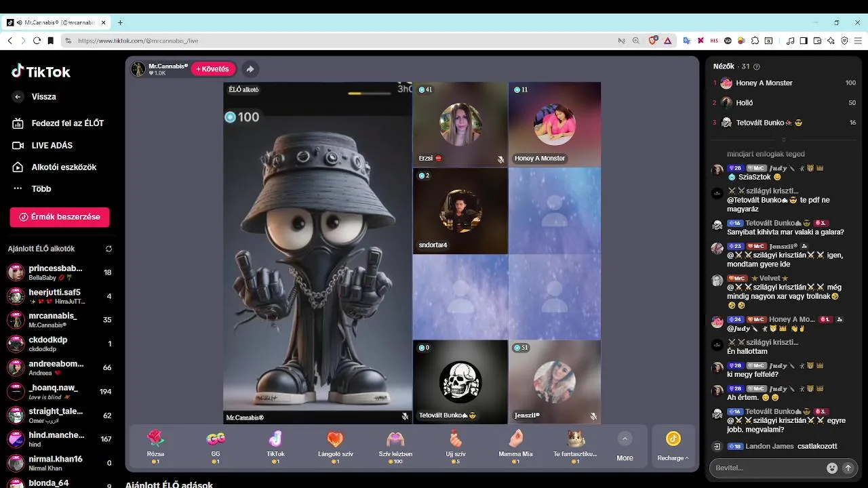Open a new browser tab
This screenshot has height=488, width=868.
[x=120, y=22]
